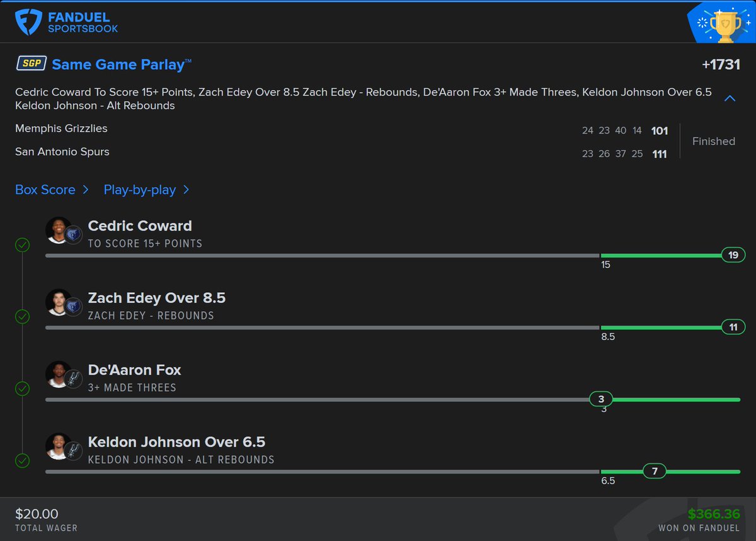Click the green check beside Zach Edey
The width and height of the screenshot is (756, 541).
pos(22,316)
